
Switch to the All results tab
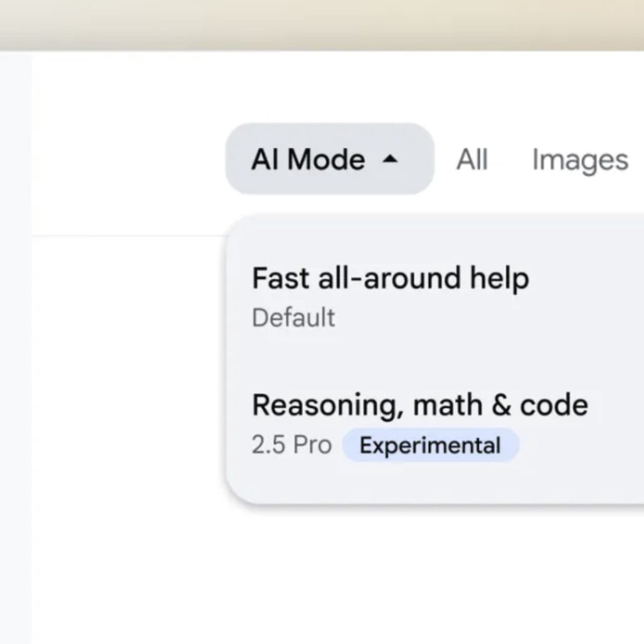click(472, 160)
